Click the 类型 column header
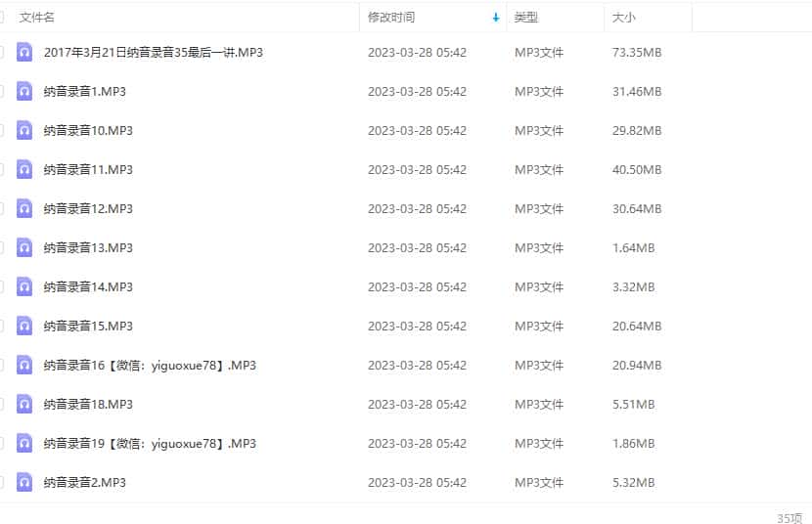Viewport: 812px width, 524px height. pyautogui.click(x=526, y=18)
